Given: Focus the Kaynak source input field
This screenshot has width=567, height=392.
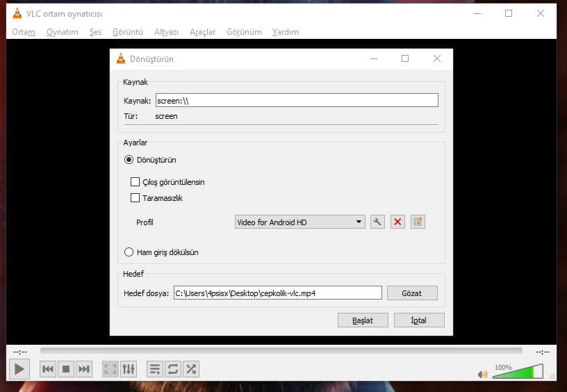Looking at the screenshot, I should click(x=297, y=100).
